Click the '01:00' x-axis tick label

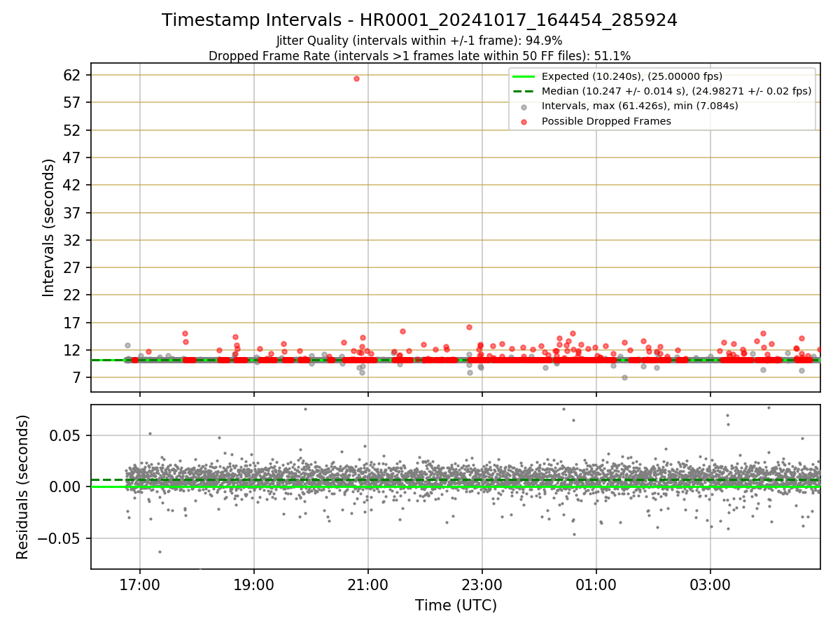click(x=596, y=584)
